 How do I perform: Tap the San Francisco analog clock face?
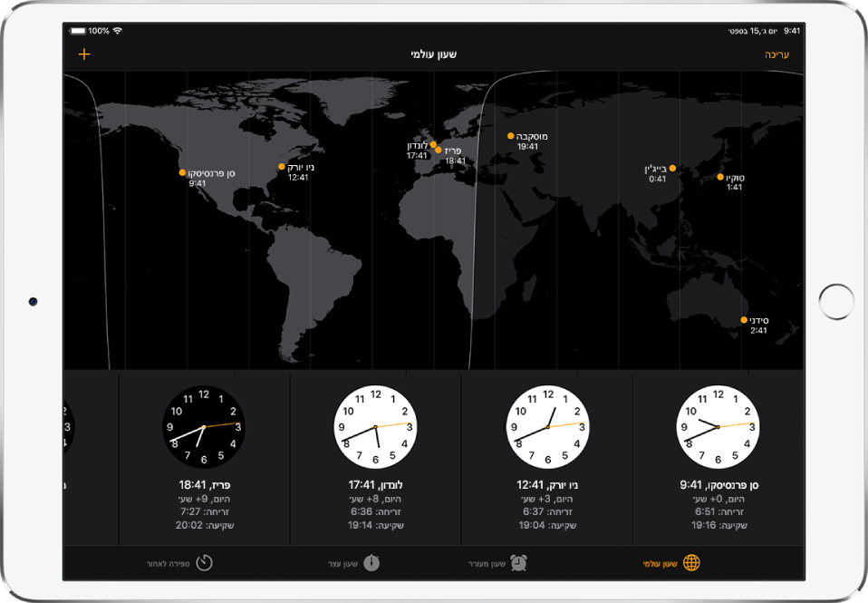pos(718,425)
